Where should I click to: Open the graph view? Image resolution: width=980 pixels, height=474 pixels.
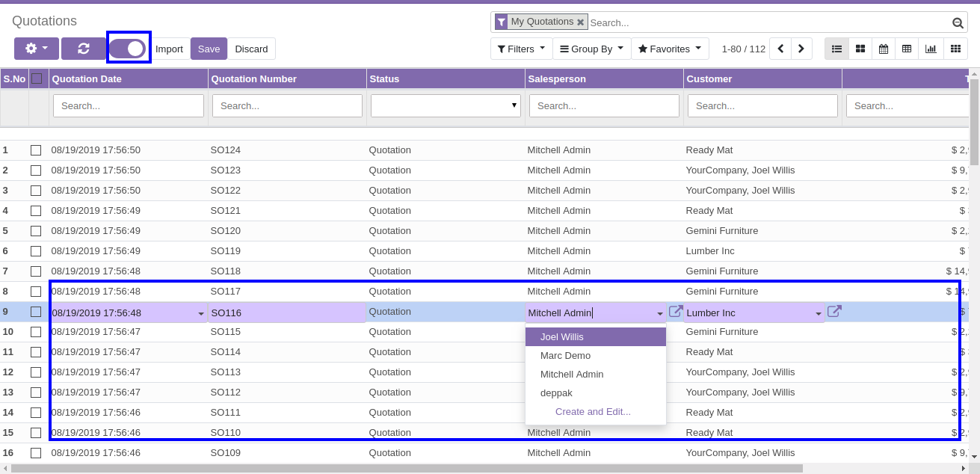(931, 49)
